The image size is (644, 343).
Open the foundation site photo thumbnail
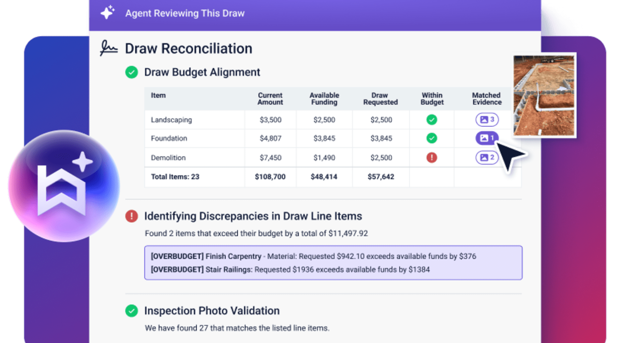[x=544, y=95]
